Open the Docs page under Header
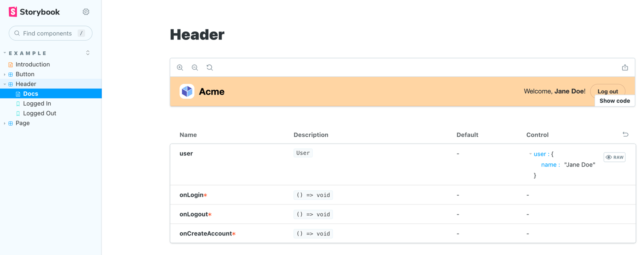Viewport: 644px width, 255px height. tap(30, 93)
